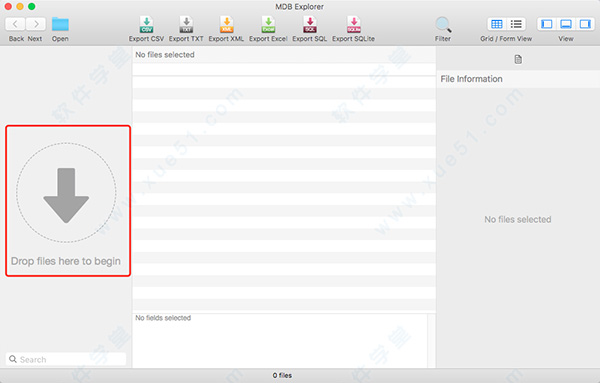600x383 pixels.
Task: Open the Filter magnifier tool
Action: click(x=443, y=25)
